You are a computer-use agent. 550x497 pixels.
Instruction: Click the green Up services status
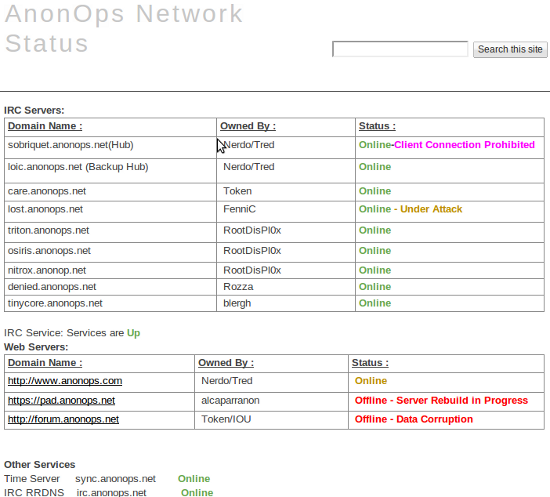[x=133, y=333]
